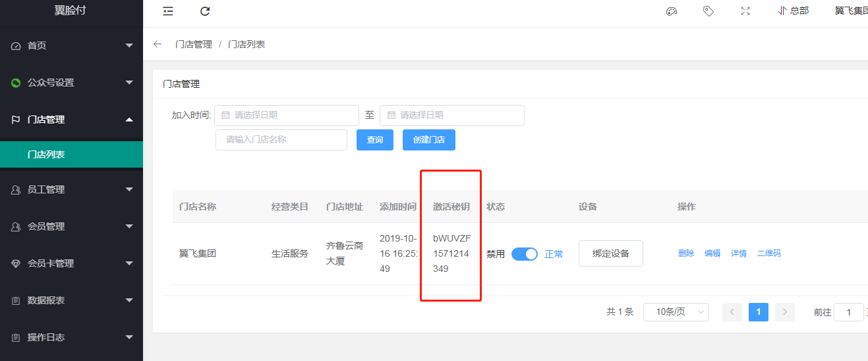Click the 详情 link for 翼飞集团
The height and width of the screenshot is (361, 868).
739,253
